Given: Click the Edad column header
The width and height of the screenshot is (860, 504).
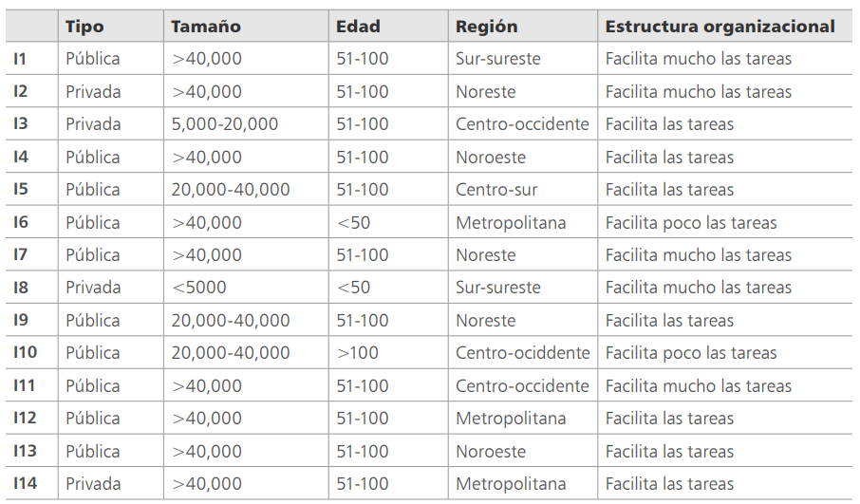Looking at the screenshot, I should [x=358, y=27].
